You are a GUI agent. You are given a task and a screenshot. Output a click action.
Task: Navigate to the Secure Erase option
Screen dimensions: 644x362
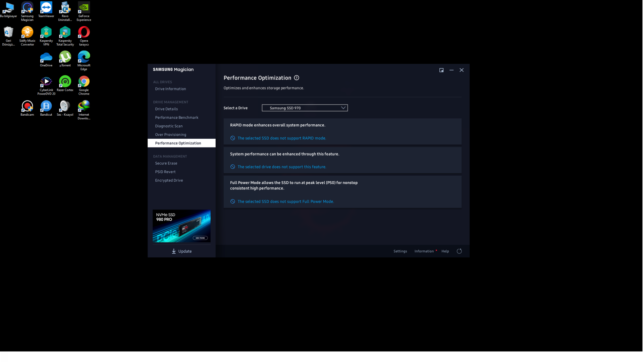(166, 163)
